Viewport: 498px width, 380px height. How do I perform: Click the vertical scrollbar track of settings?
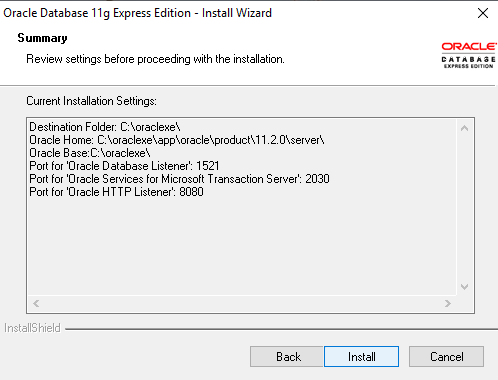pyautogui.click(x=464, y=207)
